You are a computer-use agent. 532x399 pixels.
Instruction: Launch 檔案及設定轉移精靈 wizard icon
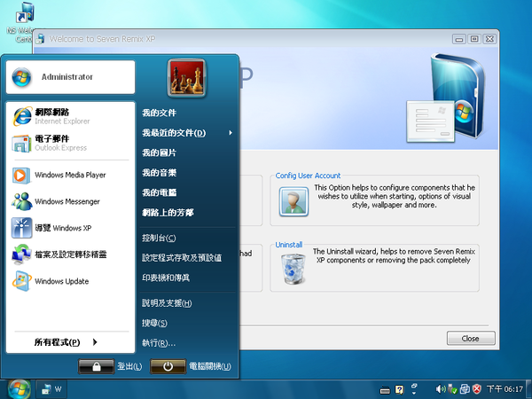pyautogui.click(x=21, y=254)
